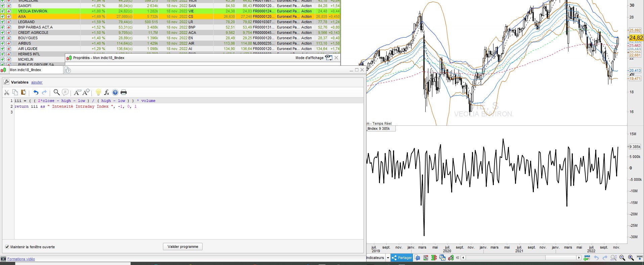Increase editor font size with A+ icon
Screen dimensions: 644x265
point(86,92)
